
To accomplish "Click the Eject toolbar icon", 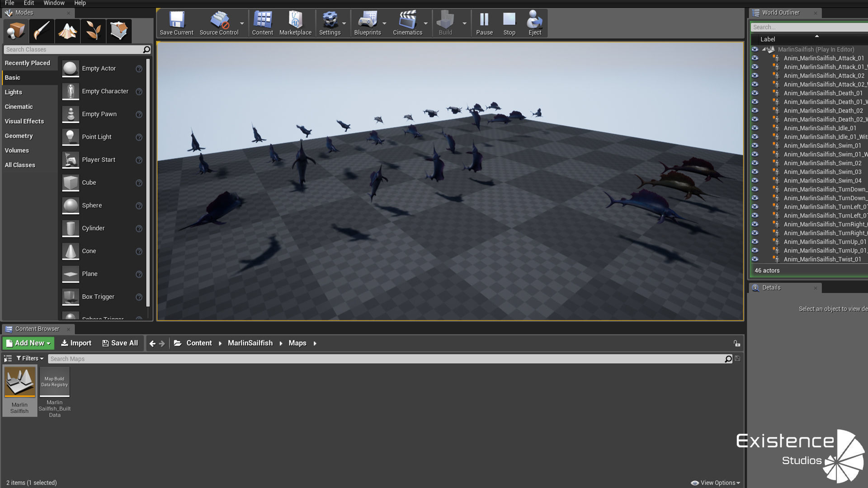I will coord(535,23).
